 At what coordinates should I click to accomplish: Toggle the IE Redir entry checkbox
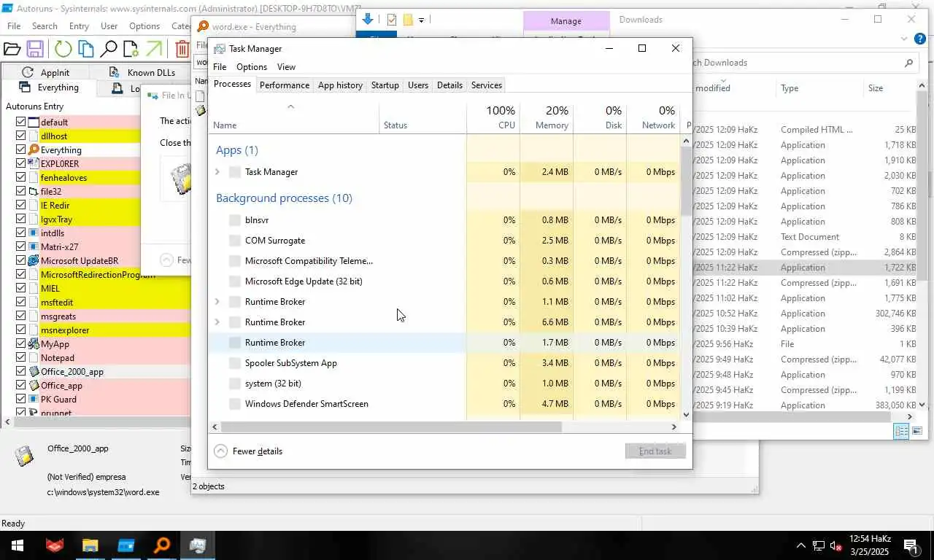20,205
